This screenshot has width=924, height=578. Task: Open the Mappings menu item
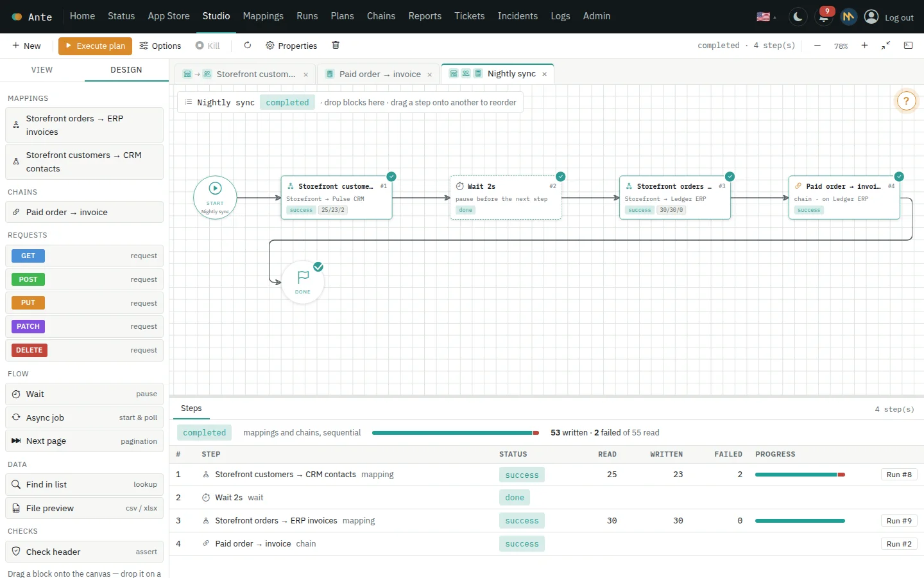click(x=263, y=16)
